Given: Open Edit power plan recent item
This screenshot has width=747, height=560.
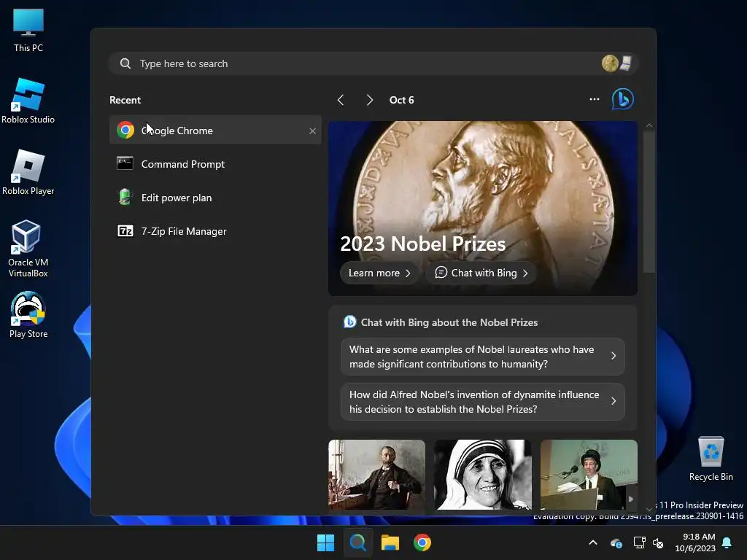Looking at the screenshot, I should point(215,198).
